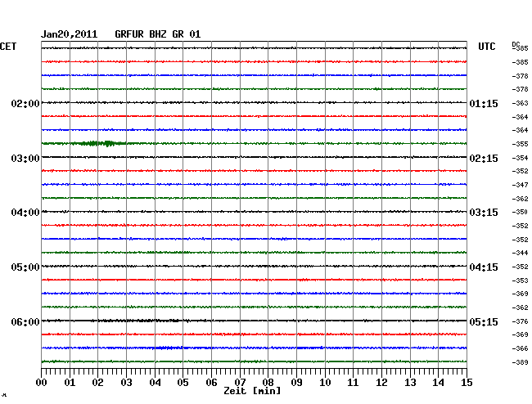This screenshot has width=532, height=404.
Task: Select the CET time label "03:00"
Action: 25,159
